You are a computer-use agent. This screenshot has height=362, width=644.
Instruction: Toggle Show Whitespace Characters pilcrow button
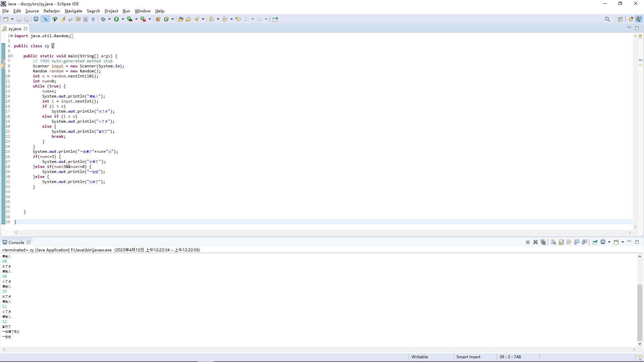(x=93, y=19)
